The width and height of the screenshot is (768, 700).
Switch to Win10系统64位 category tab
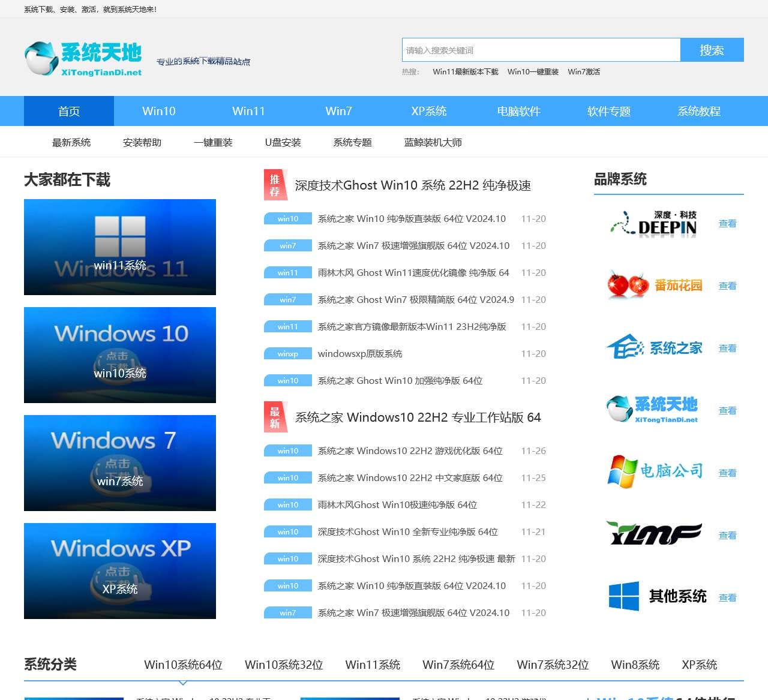coord(183,665)
